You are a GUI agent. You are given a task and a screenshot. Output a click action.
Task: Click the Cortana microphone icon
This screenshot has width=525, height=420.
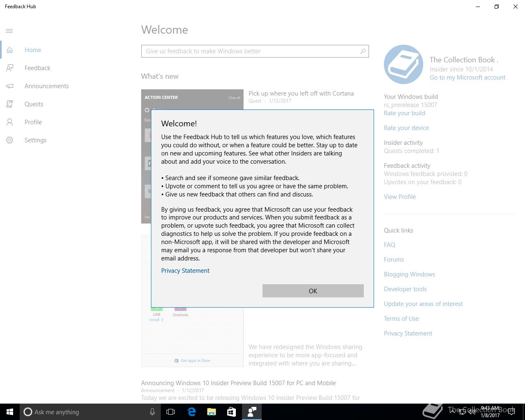tap(152, 412)
